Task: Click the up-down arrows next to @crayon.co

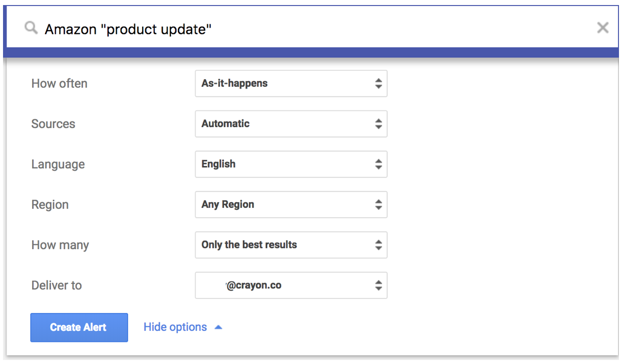Action: click(379, 285)
